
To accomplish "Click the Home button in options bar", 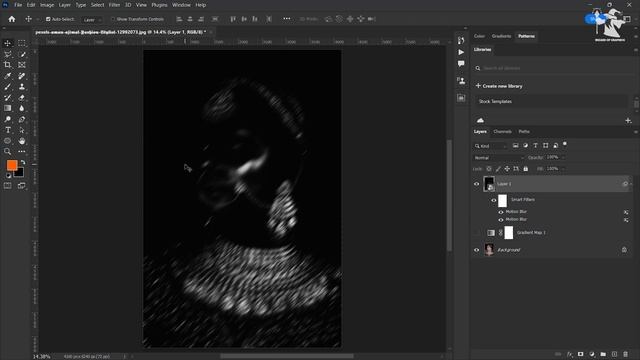I will [x=12, y=19].
